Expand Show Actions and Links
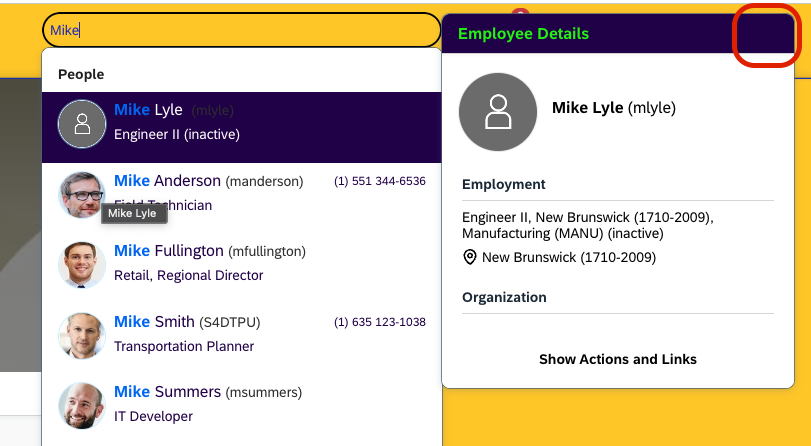Viewport: 811px width, 446px height. click(x=617, y=359)
